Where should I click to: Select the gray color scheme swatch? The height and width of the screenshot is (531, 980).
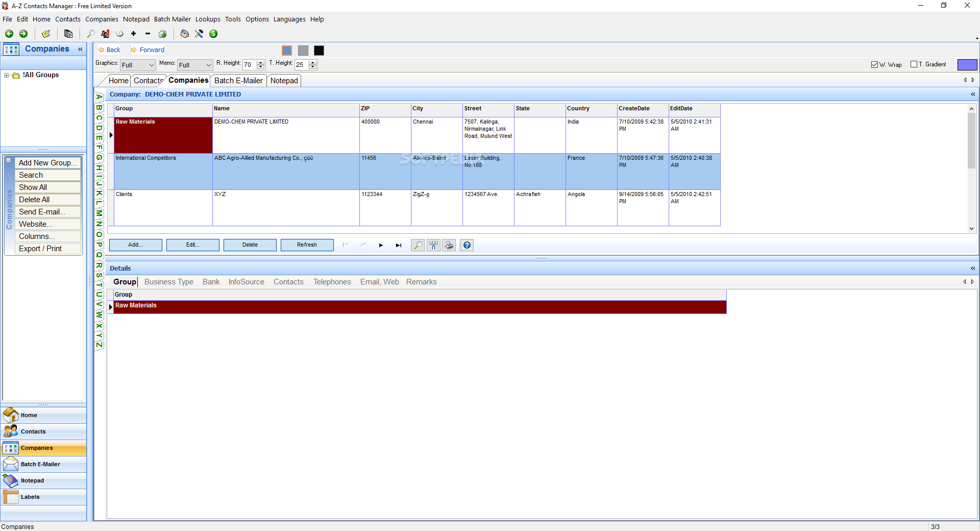303,51
